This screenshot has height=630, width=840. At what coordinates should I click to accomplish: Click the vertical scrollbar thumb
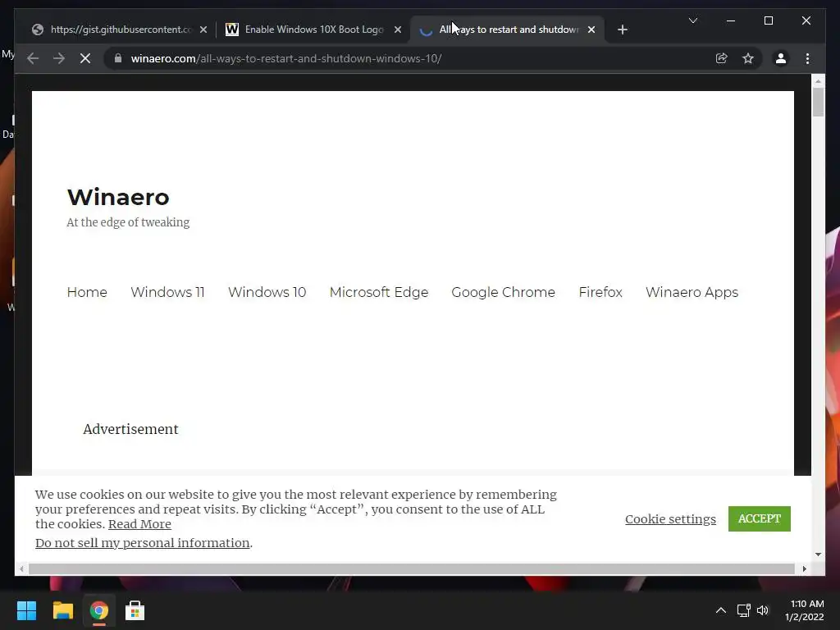click(818, 102)
